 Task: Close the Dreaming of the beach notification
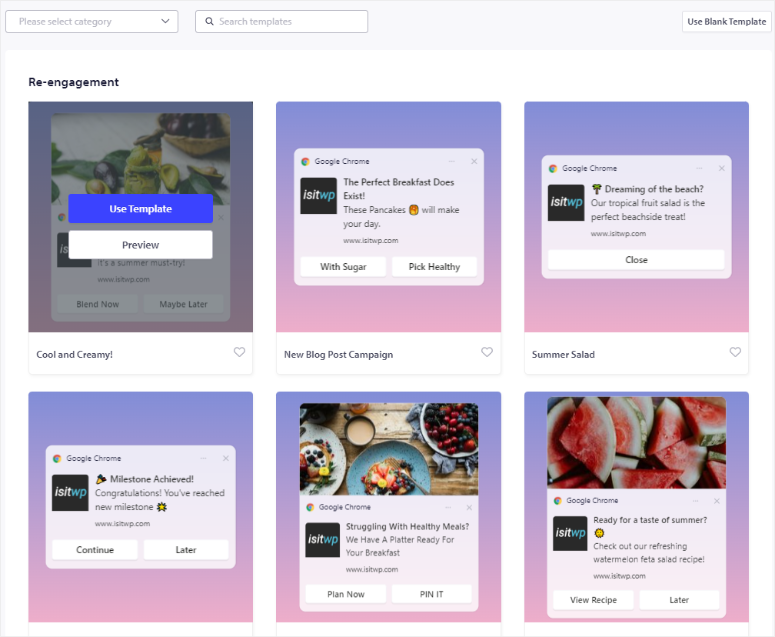722,169
